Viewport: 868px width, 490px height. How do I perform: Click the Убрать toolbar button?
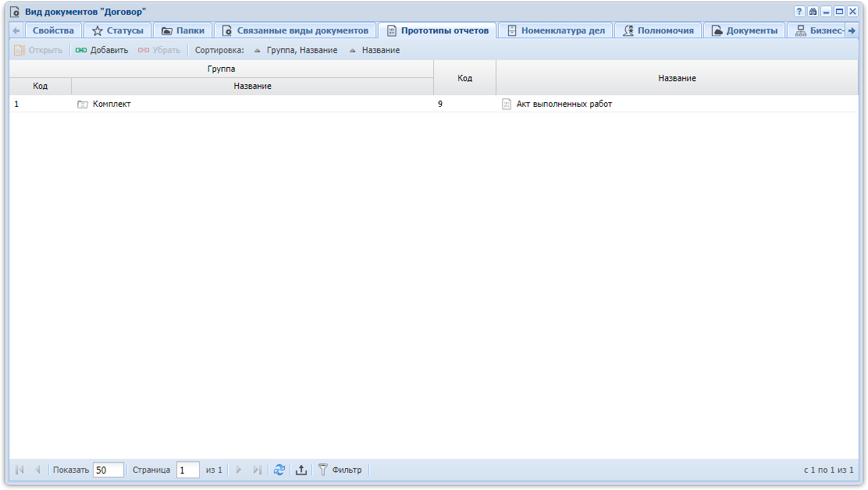pos(159,51)
